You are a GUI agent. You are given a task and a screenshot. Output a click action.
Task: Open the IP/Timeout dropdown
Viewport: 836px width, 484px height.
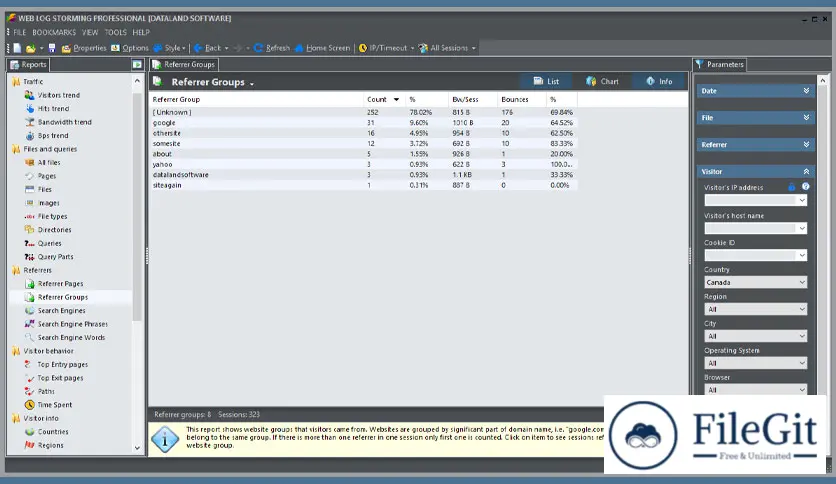[387, 48]
